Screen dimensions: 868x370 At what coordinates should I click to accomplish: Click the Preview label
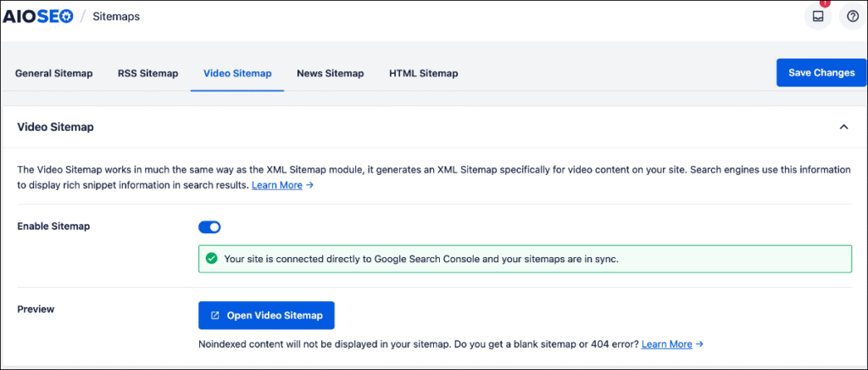tap(36, 309)
